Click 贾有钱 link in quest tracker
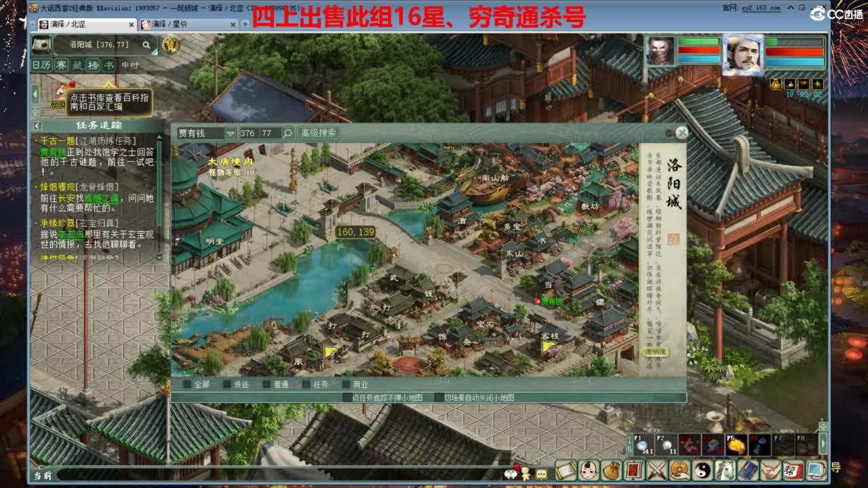 point(53,153)
